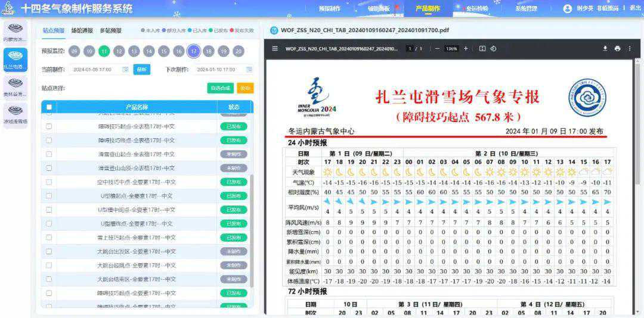
Task: Open the PDF viewer hamburger sidebar menu
Action: pyautogui.click(x=275, y=48)
